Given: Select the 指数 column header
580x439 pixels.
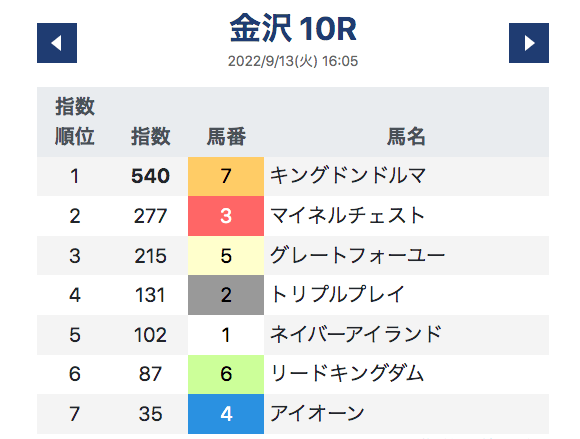Looking at the screenshot, I should coord(151,136).
